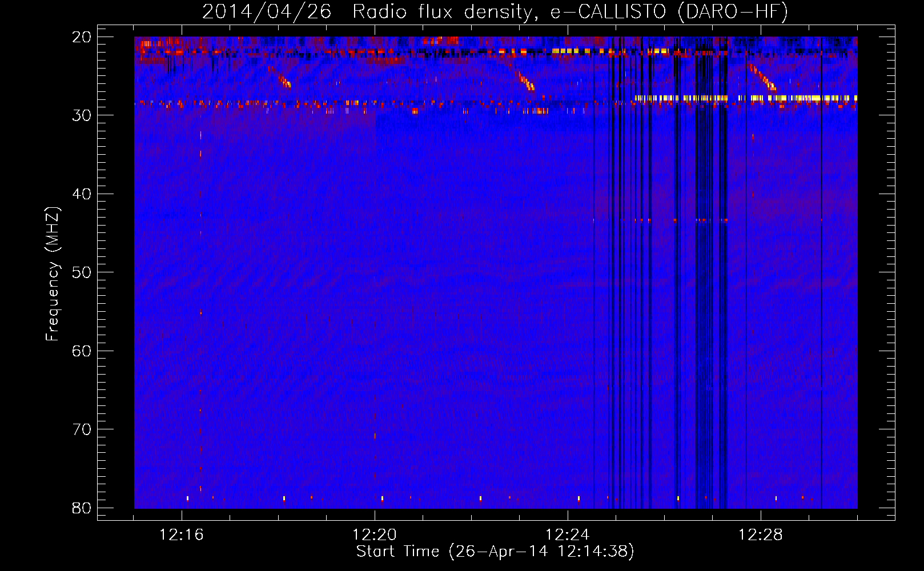The image size is (924, 571).
Task: Click the drifting radio burst near 12:23
Action: (x=525, y=79)
